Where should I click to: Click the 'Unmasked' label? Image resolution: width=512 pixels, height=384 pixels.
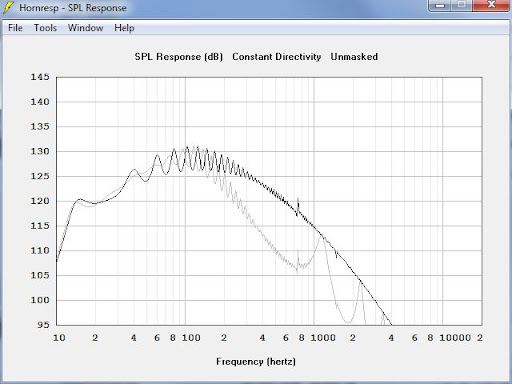point(354,57)
